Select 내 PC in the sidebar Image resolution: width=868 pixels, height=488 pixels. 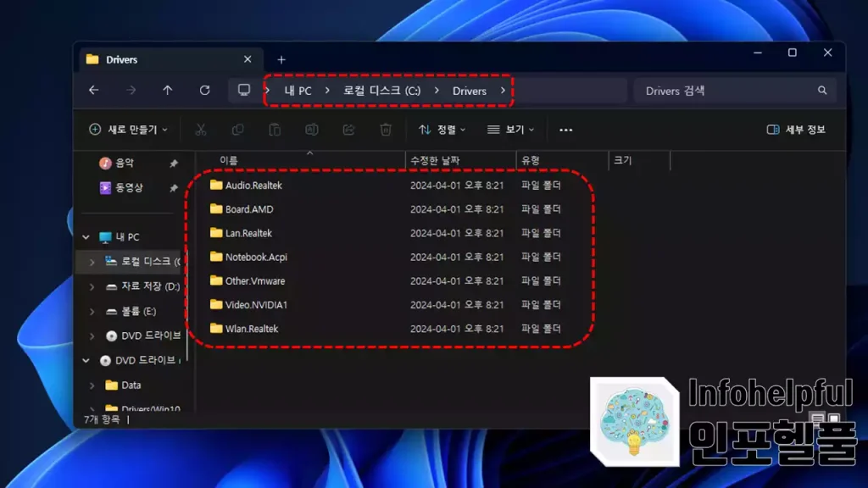(127, 237)
